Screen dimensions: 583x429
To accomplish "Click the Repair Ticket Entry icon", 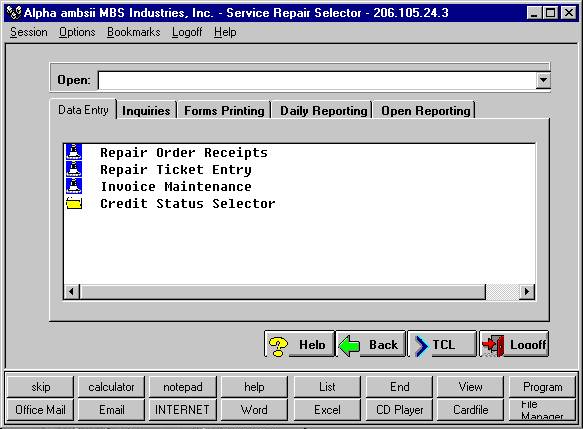I will tap(74, 169).
